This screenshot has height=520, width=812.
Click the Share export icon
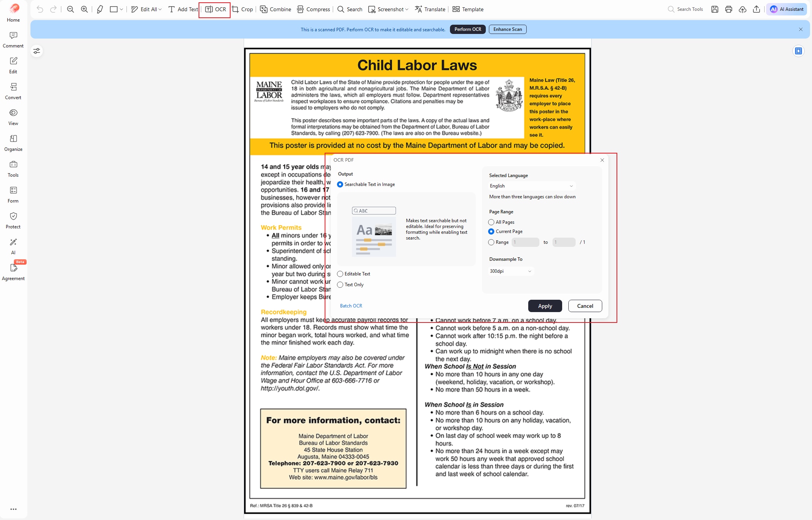(756, 9)
